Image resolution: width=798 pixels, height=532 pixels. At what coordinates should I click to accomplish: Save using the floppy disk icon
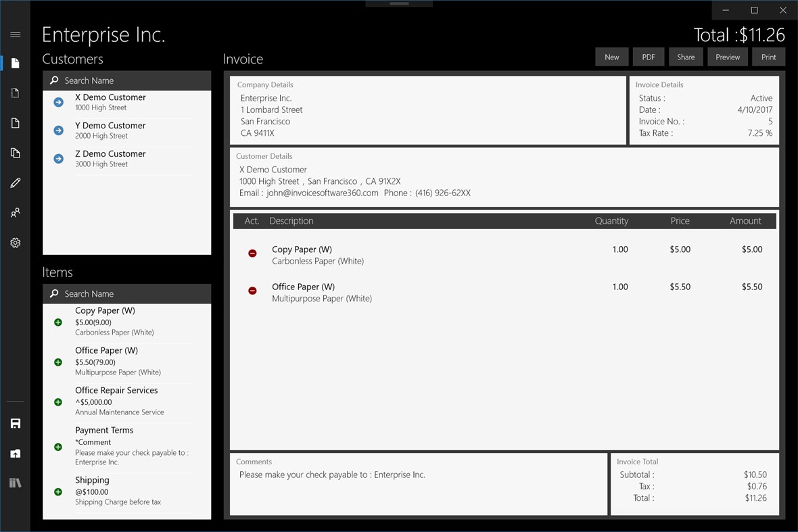coord(15,422)
